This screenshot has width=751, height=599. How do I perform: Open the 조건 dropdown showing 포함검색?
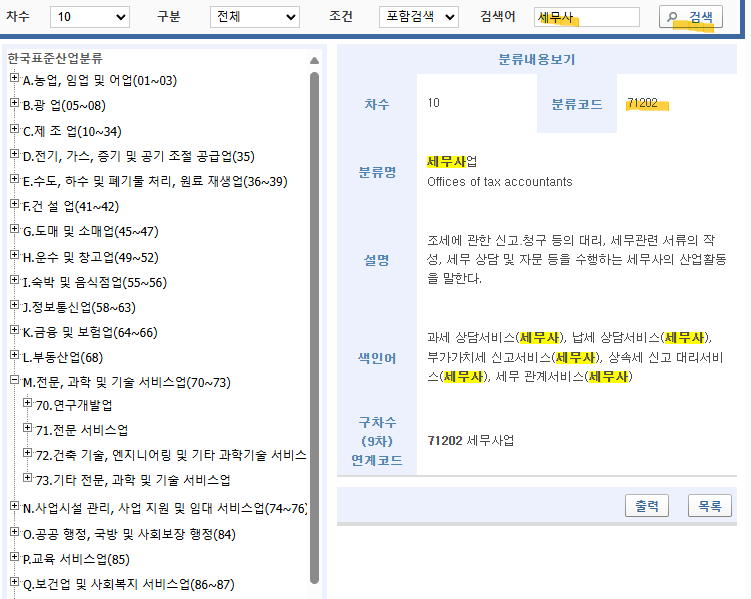(418, 17)
